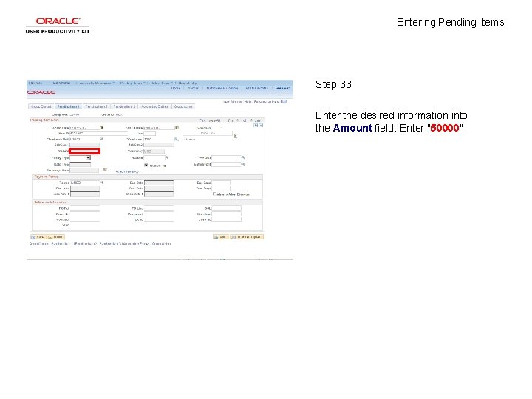532x399 pixels.
Task: Switch to the Group Control tab
Action: (41, 106)
